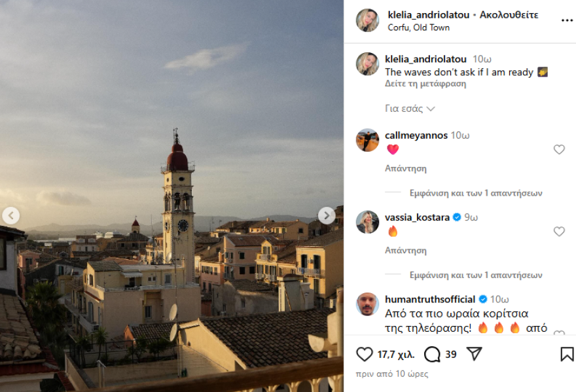Open humantruthsofficial's profile picture

[x=367, y=304]
